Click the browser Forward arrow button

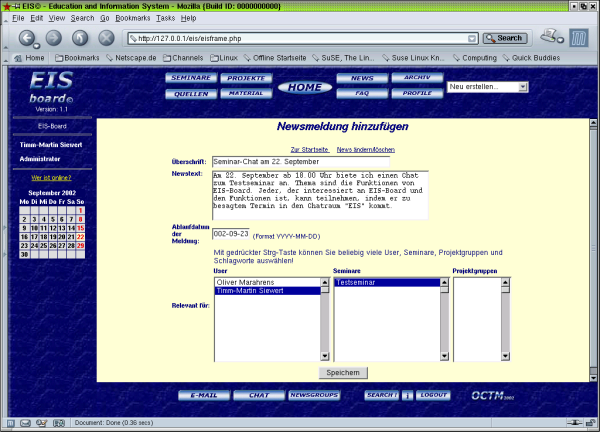tap(54, 38)
